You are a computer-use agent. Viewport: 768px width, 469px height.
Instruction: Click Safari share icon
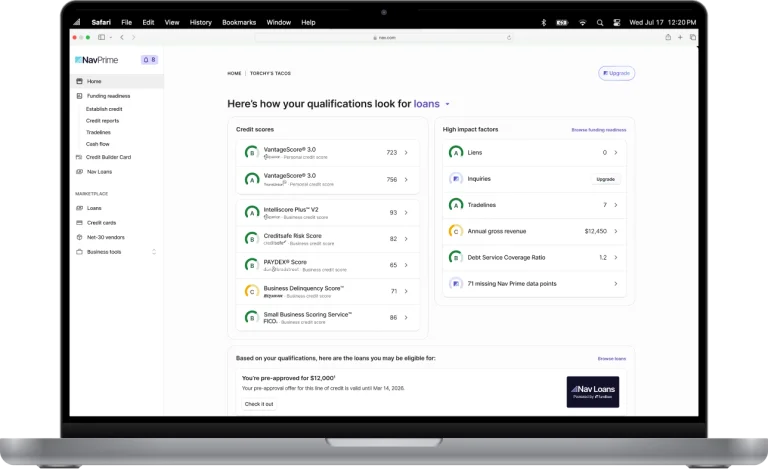[668, 37]
